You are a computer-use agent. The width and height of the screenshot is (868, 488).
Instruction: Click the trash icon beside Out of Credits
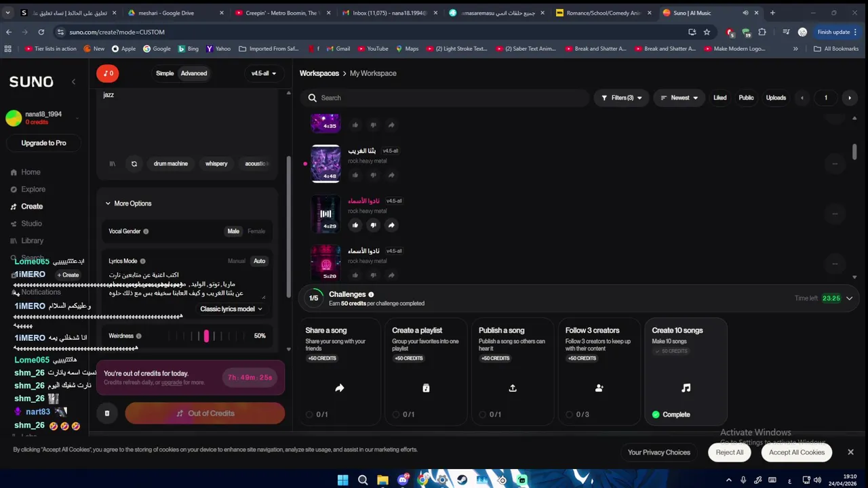[x=106, y=413]
